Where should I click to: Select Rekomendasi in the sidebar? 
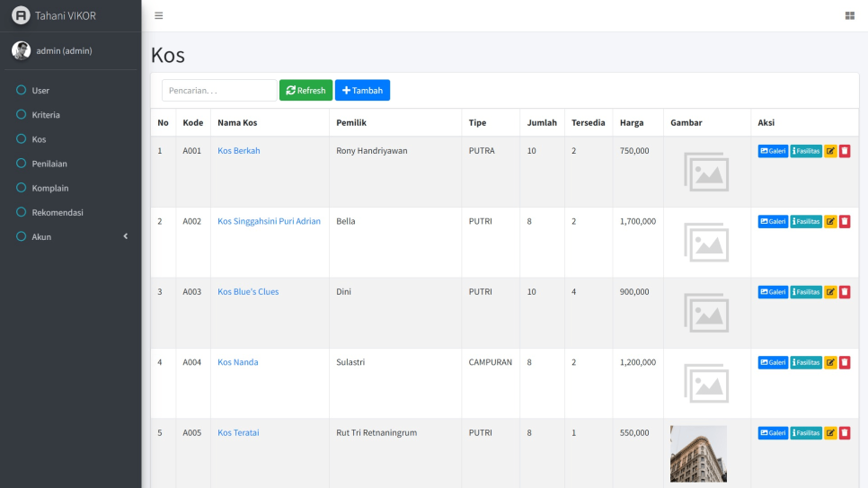click(57, 213)
